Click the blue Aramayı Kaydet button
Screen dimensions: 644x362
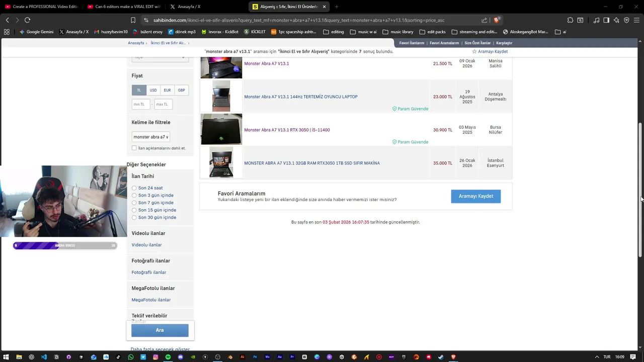click(x=476, y=196)
